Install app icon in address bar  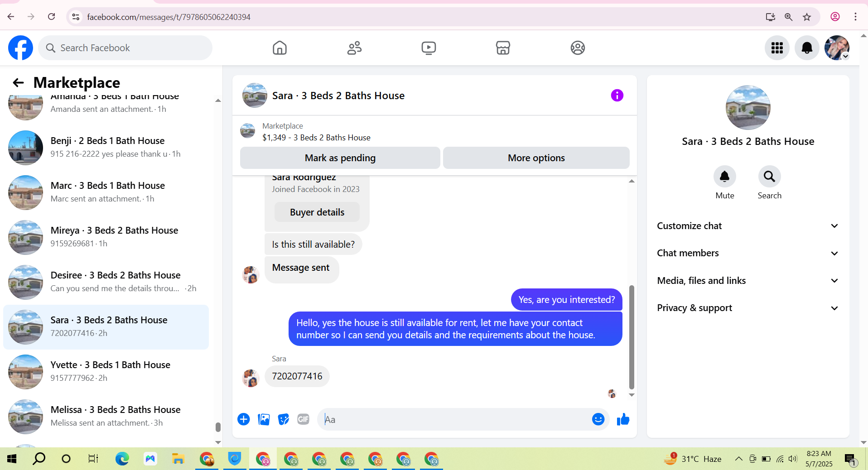coord(770,17)
